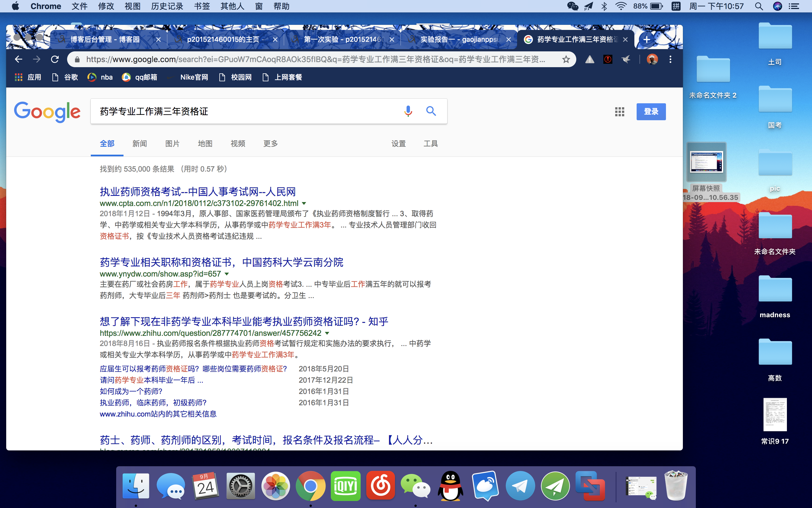Open the 知乎 执业药师资格证 result

click(x=244, y=321)
